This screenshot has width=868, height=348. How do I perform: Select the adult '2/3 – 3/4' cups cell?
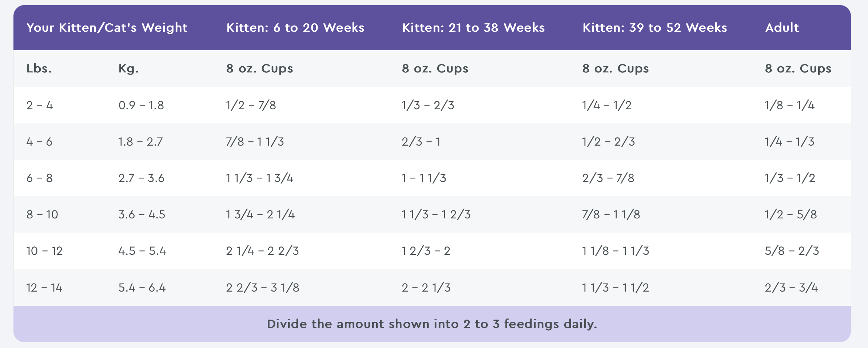(x=791, y=288)
